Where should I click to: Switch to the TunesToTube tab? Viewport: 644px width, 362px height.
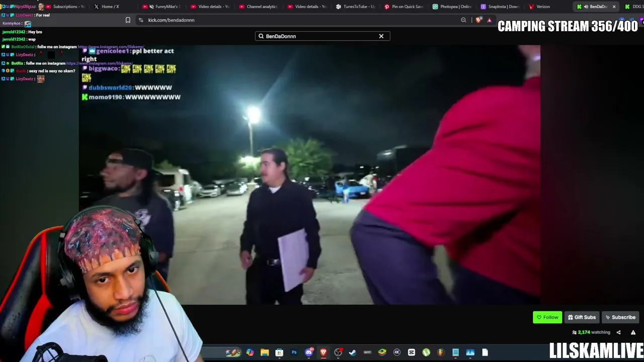point(355,7)
